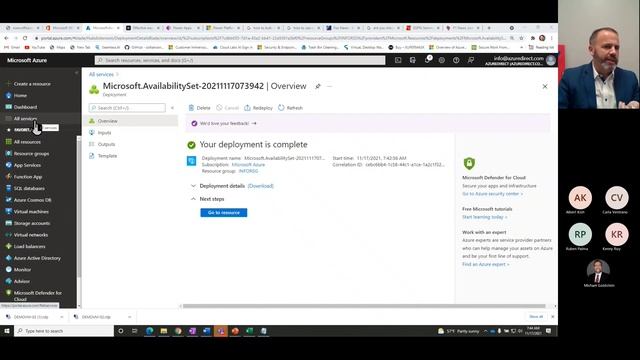Open Azure portal settings gear
The height and width of the screenshot is (360, 640).
[x=442, y=60]
